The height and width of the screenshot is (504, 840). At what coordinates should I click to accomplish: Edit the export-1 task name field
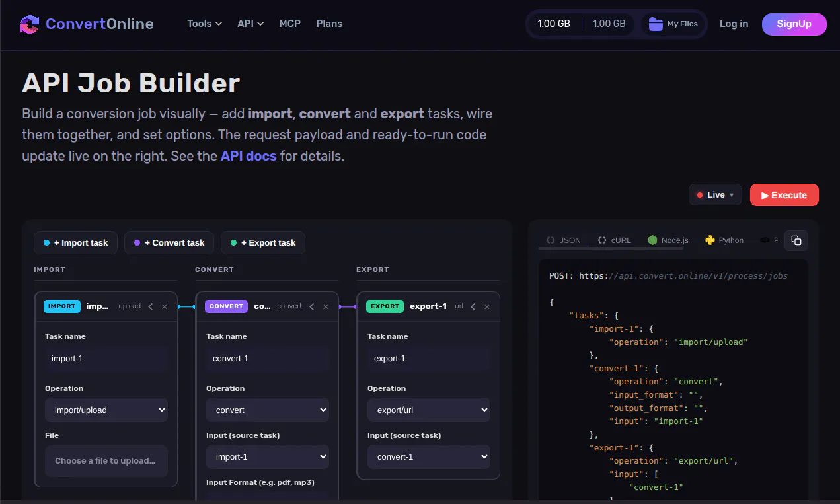(x=429, y=359)
